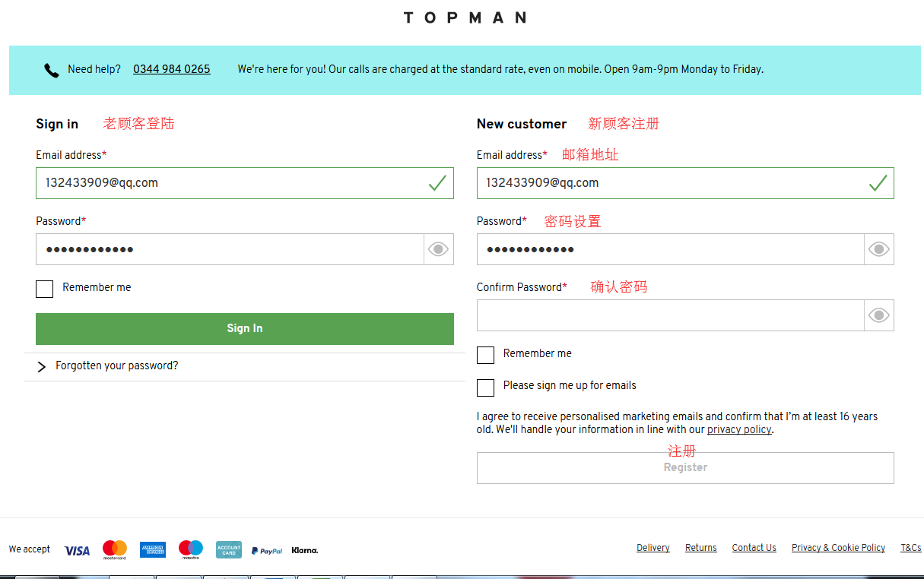The height and width of the screenshot is (579, 924).
Task: Click the Mastercard payment icon
Action: pyautogui.click(x=115, y=549)
